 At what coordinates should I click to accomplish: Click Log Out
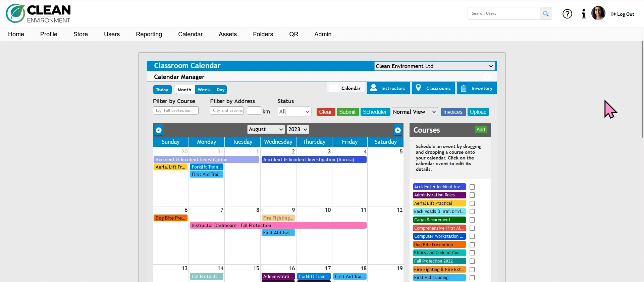point(623,14)
